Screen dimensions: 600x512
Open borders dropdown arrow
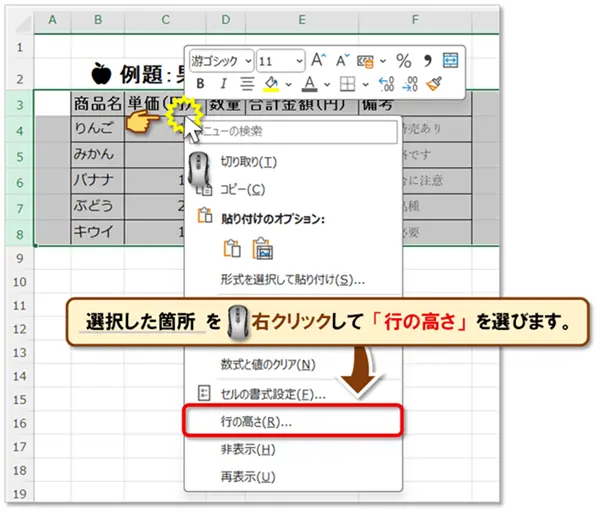[x=365, y=84]
